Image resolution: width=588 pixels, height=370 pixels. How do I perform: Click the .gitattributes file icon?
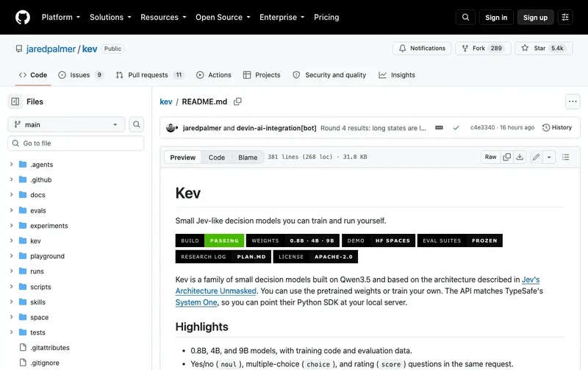click(23, 347)
